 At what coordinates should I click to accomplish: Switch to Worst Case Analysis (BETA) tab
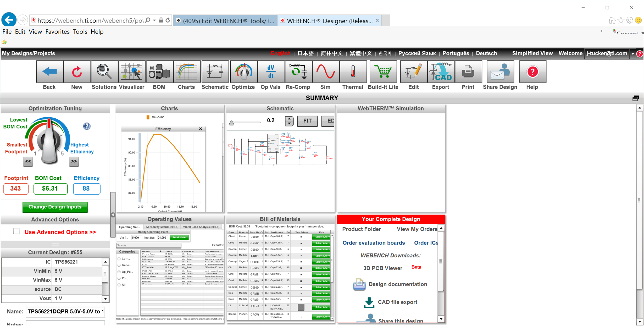pos(201,227)
